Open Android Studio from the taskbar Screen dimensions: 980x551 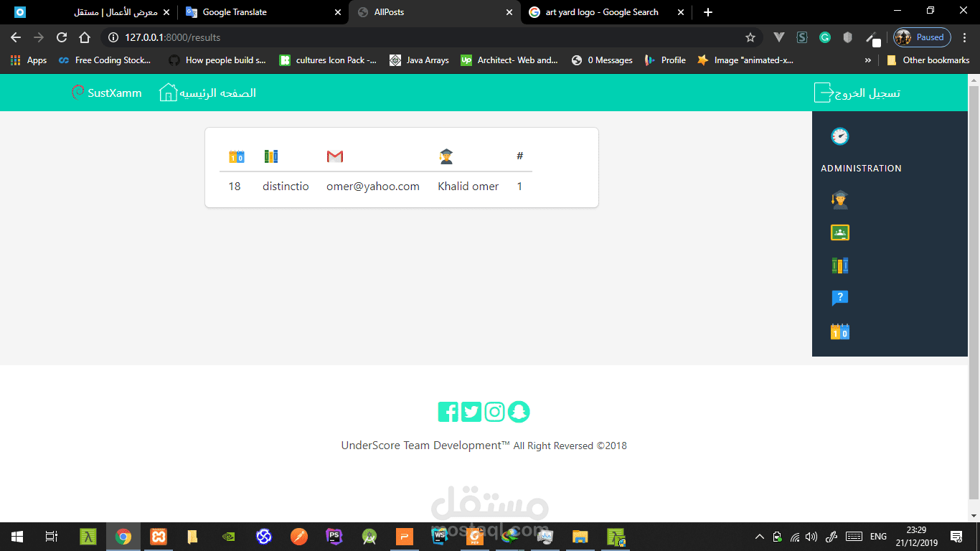369,537
